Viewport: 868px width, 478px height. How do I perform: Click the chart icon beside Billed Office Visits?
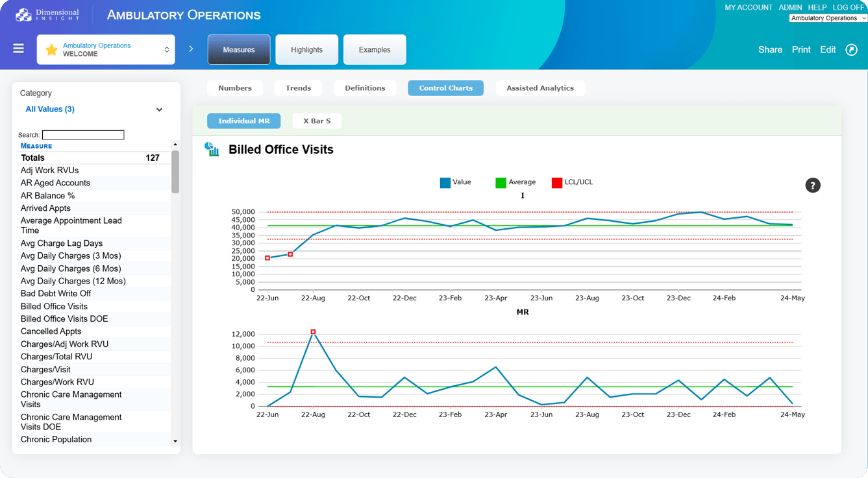[x=212, y=150]
